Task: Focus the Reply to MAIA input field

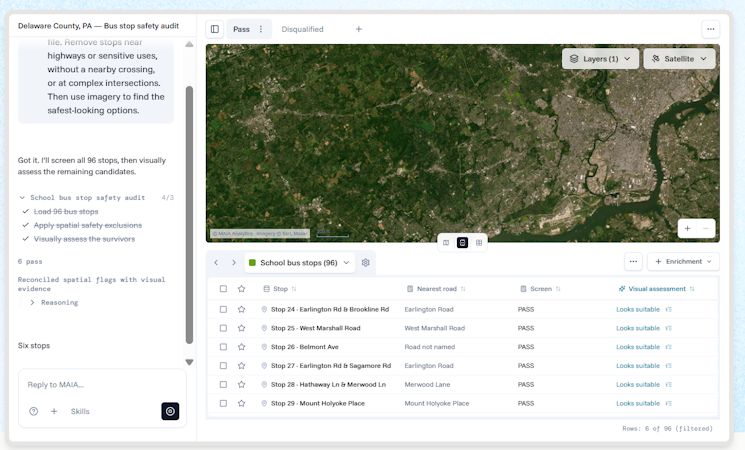Action: (102, 385)
